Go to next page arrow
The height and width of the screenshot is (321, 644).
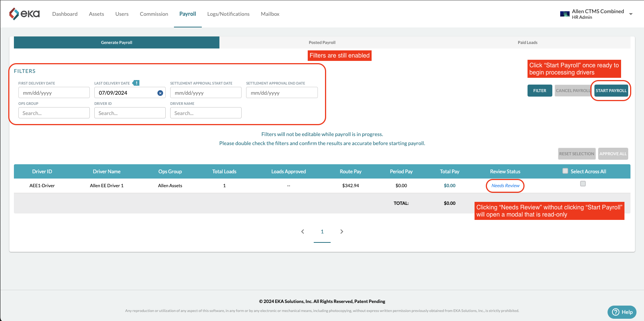coord(342,232)
